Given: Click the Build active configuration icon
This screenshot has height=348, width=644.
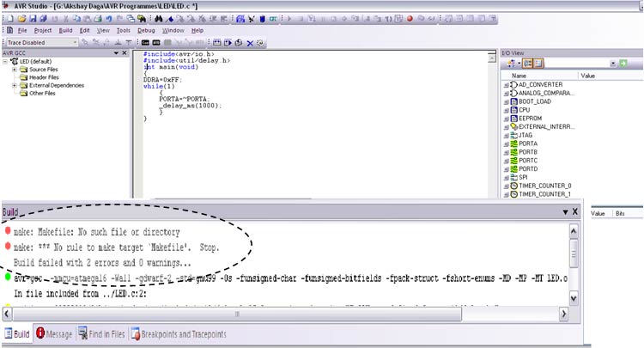Looking at the screenshot, I should tap(217, 43).
